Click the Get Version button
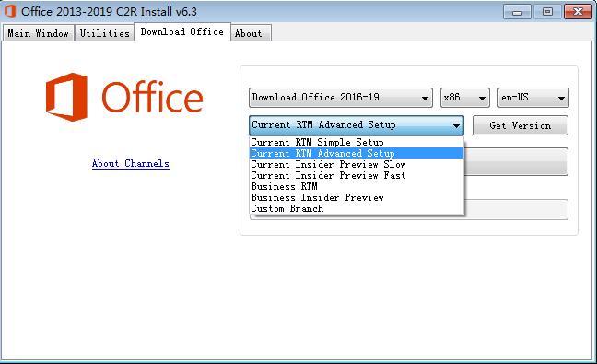This screenshot has width=597, height=364. pos(521,125)
